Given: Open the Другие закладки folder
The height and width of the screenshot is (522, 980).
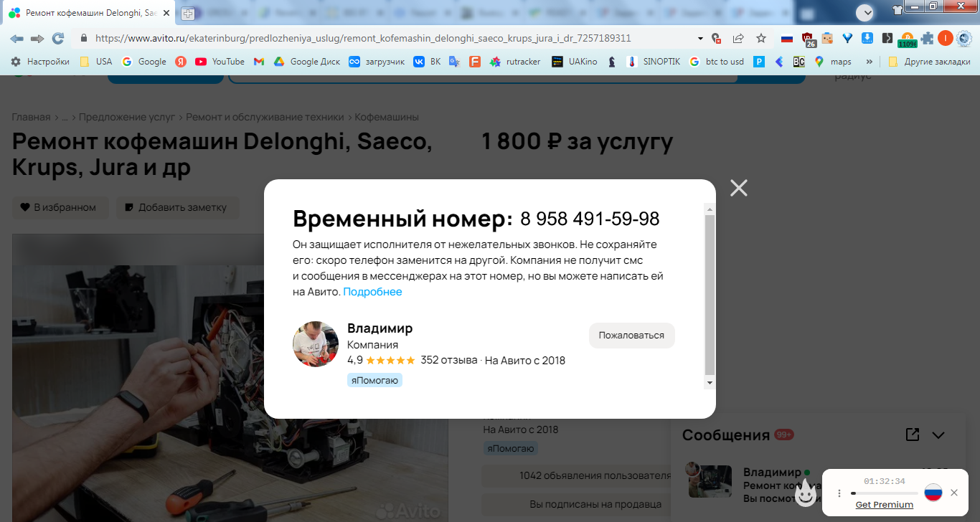Looking at the screenshot, I should click(929, 62).
